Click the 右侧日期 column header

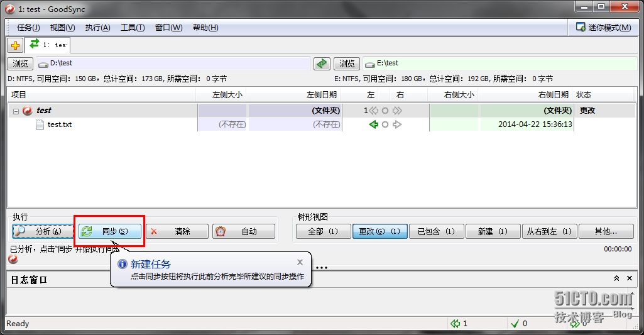click(525, 95)
